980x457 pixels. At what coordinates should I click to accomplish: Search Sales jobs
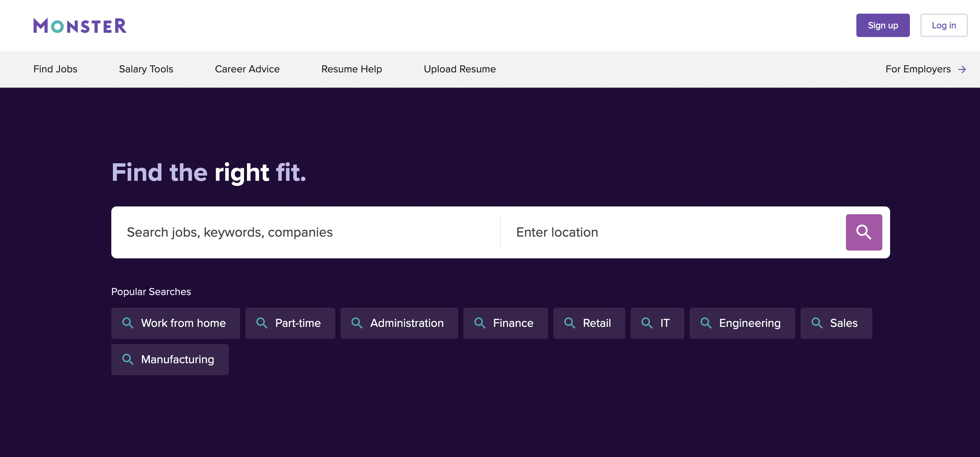point(836,323)
